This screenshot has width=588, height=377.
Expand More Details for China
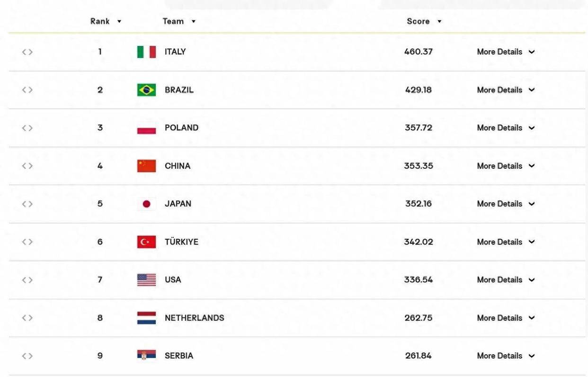(506, 166)
